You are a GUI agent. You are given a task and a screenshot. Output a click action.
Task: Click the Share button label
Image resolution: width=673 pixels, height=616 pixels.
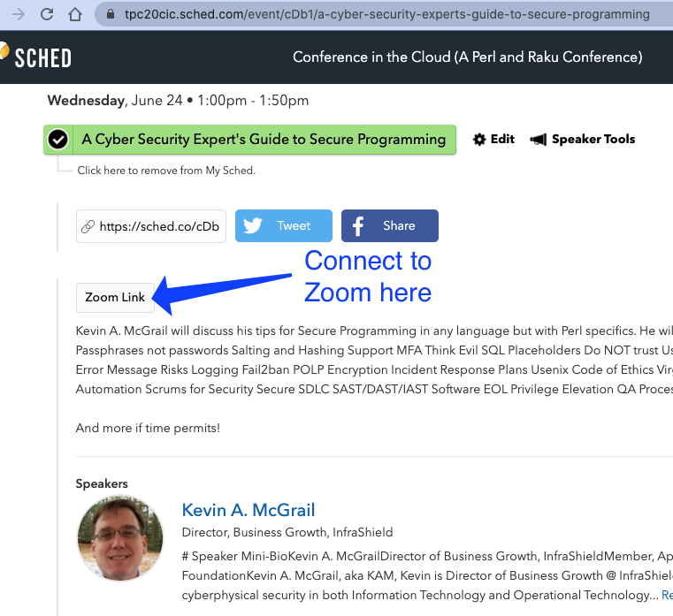coord(399,225)
